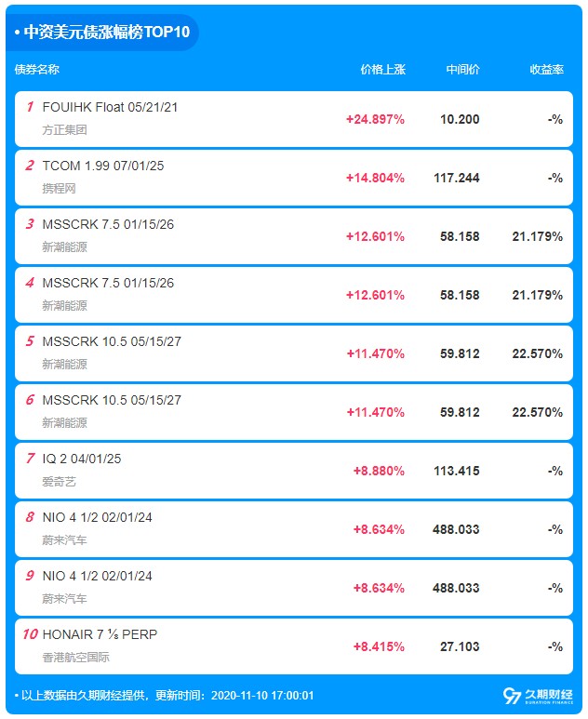Open FOUIHK Float 05/21/21 bond row

click(x=294, y=119)
